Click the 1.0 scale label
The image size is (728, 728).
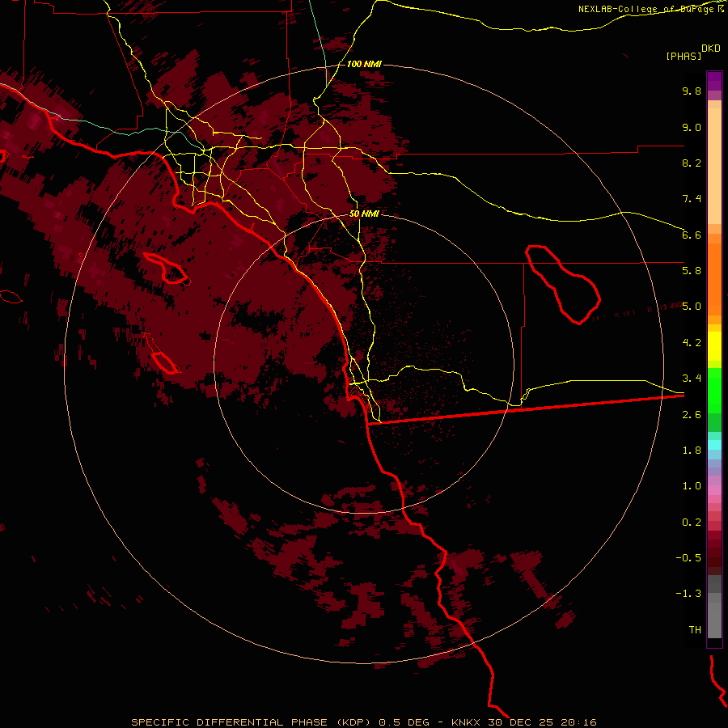tap(692, 485)
